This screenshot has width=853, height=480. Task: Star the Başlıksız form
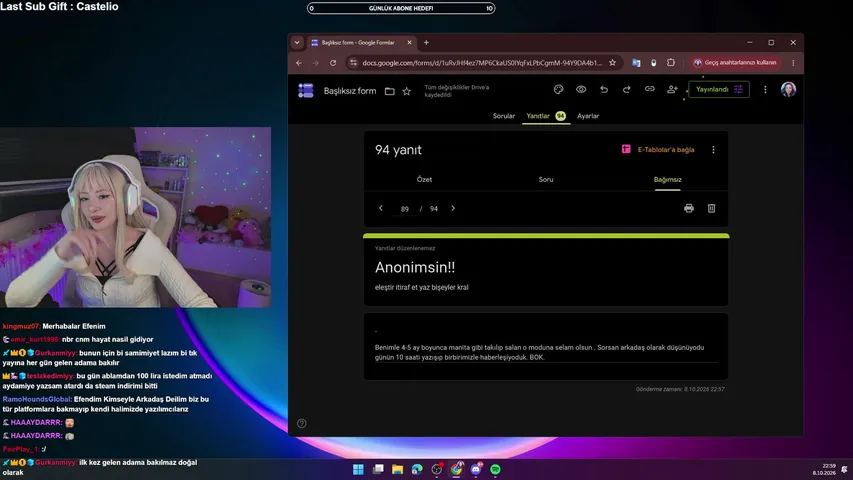coord(406,91)
